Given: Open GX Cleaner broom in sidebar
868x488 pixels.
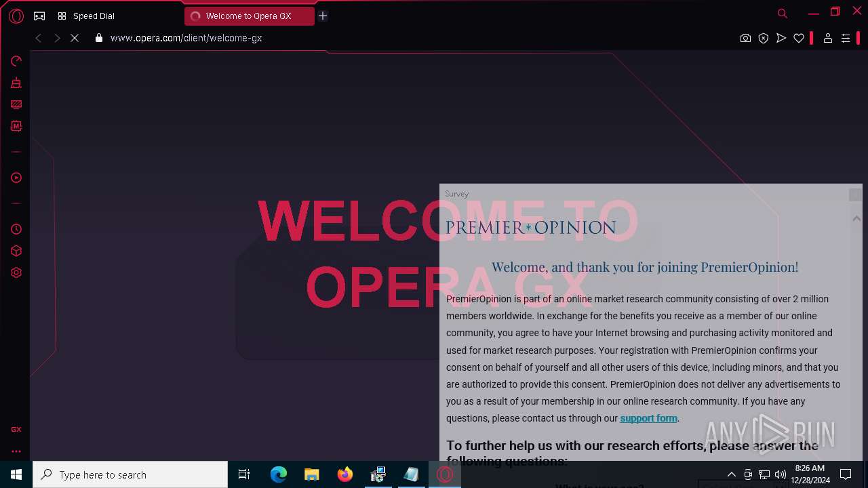Looking at the screenshot, I should pyautogui.click(x=16, y=83).
